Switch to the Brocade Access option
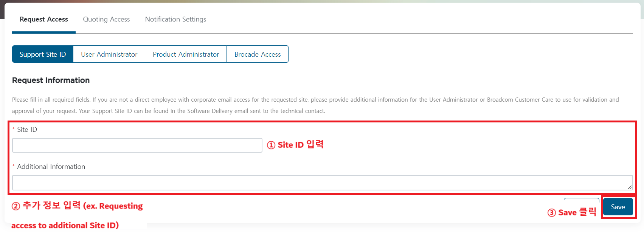 pos(258,54)
